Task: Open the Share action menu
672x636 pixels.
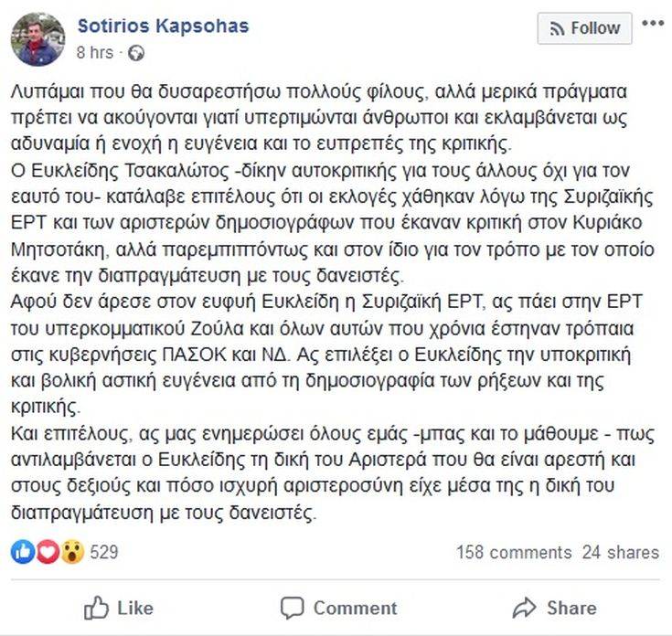Action: (x=571, y=608)
